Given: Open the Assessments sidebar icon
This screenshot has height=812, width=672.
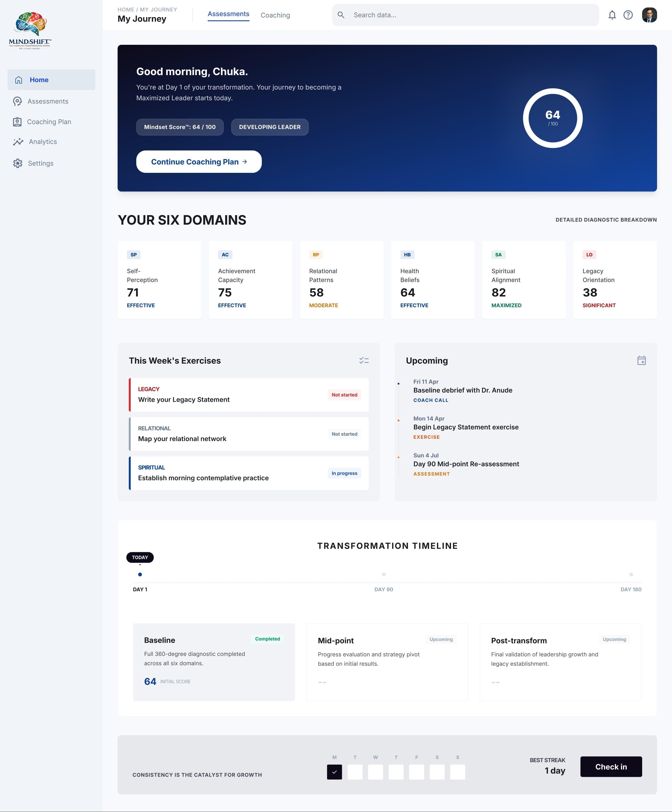Looking at the screenshot, I should coord(17,101).
